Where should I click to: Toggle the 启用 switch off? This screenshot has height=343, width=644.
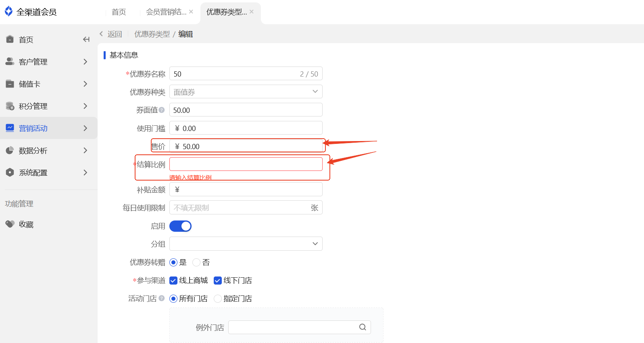point(180,226)
